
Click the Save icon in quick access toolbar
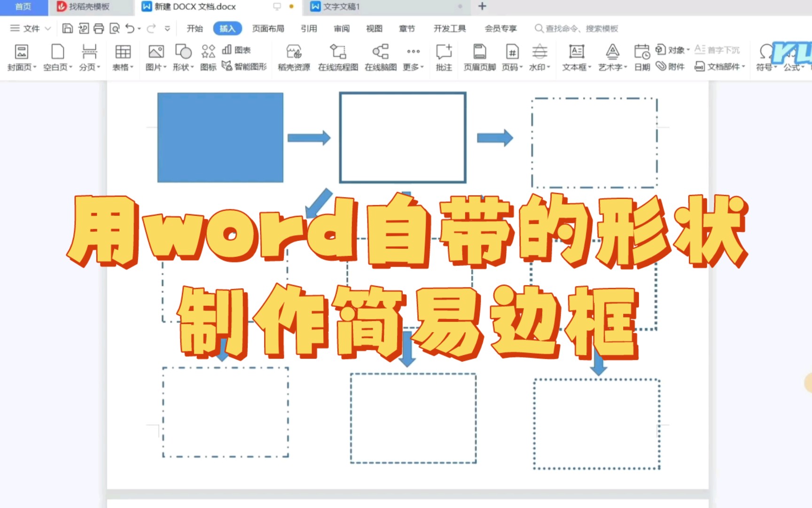click(x=67, y=29)
